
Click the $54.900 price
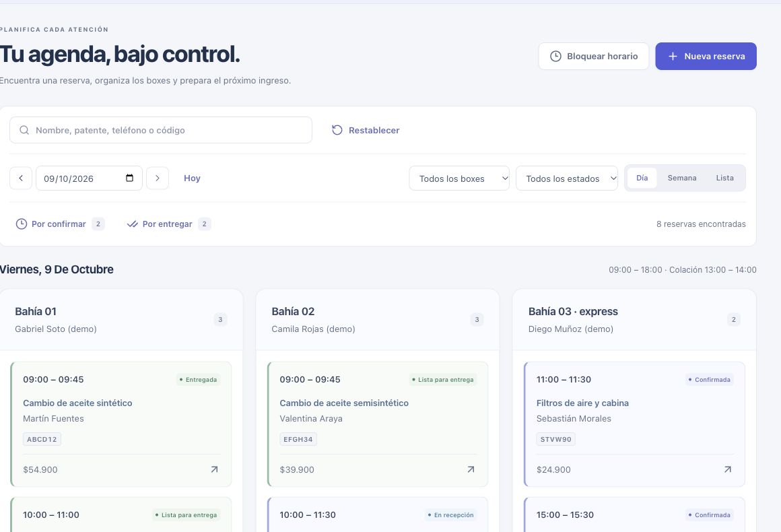[x=40, y=470]
